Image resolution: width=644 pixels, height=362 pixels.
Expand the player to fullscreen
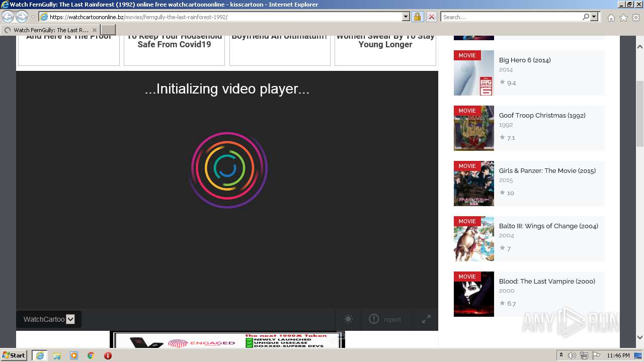click(x=426, y=319)
